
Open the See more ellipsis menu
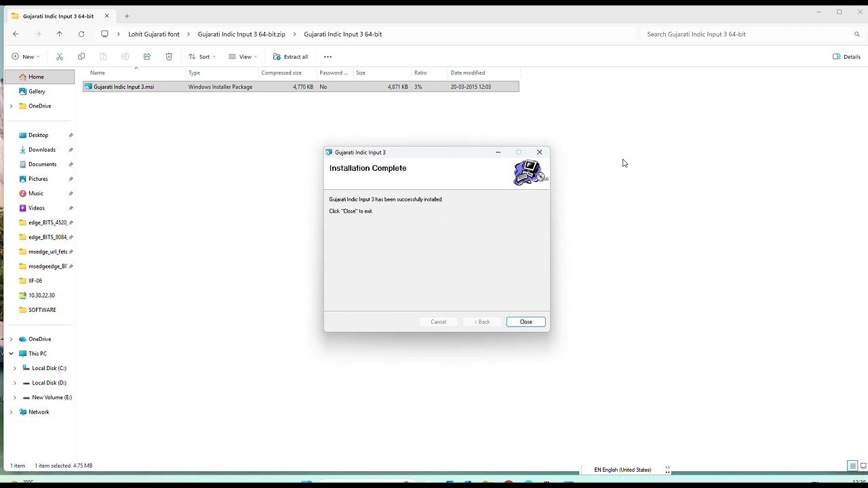pos(328,57)
